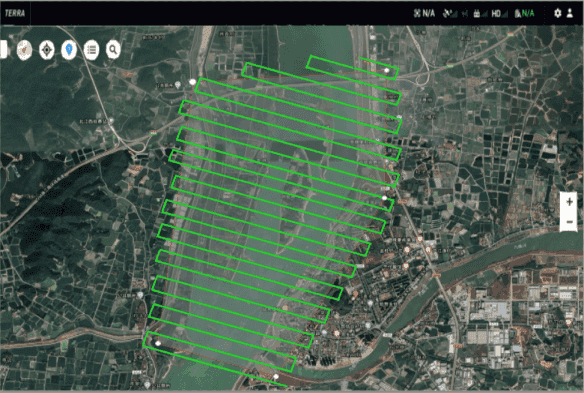
Task: Expand the collapsed left side panel
Action: 3,49
